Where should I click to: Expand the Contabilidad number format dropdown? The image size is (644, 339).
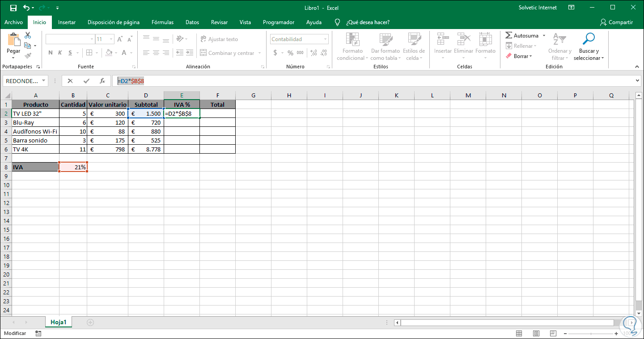325,39
